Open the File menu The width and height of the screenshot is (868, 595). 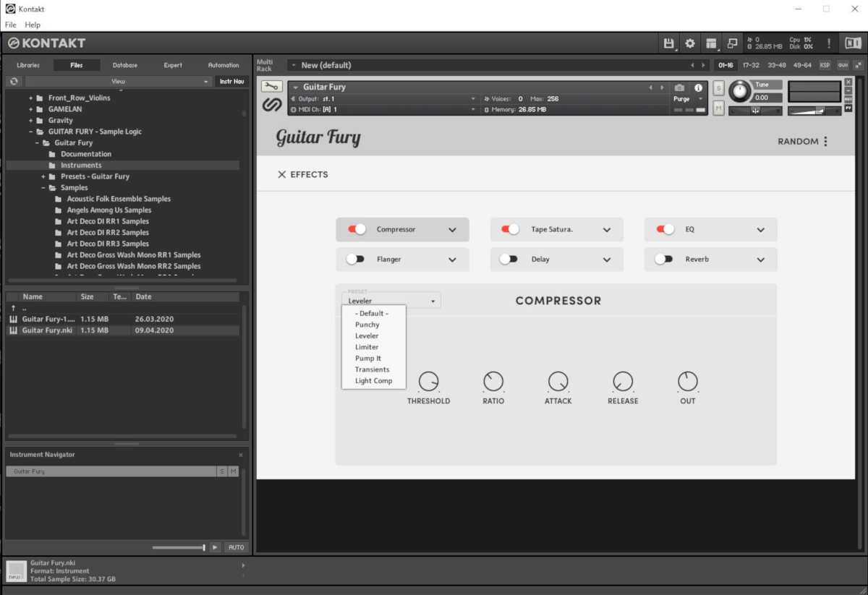(11, 25)
